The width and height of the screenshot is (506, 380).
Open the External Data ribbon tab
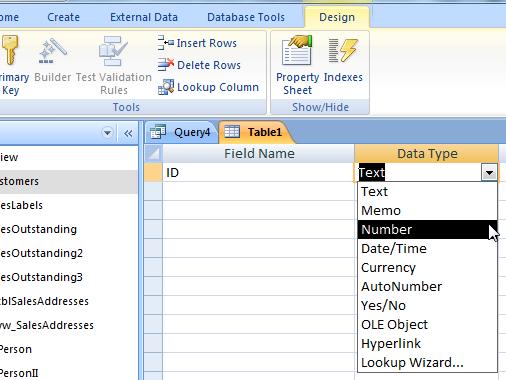[144, 17]
